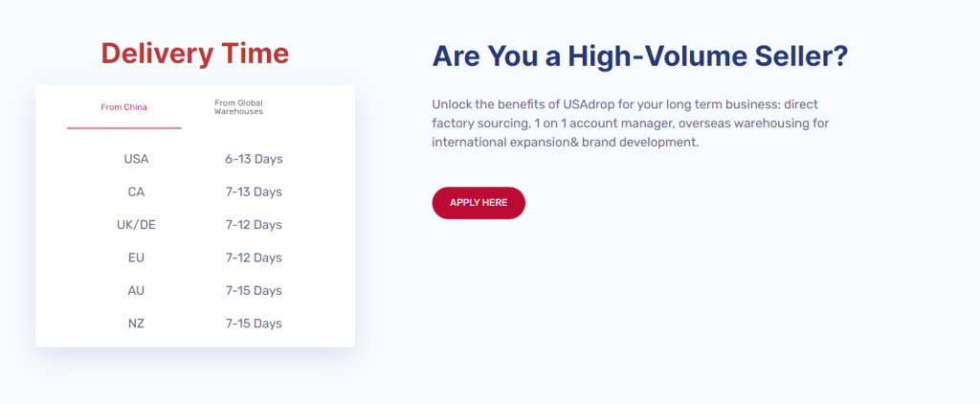Viewport: 980px width, 404px height.
Task: Click the APPLY HERE button
Action: [x=479, y=203]
